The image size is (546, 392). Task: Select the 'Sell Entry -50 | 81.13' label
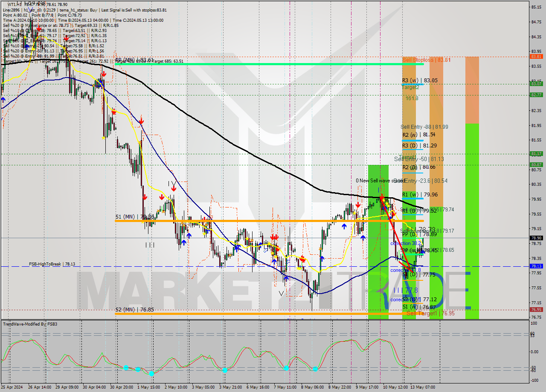419,159
